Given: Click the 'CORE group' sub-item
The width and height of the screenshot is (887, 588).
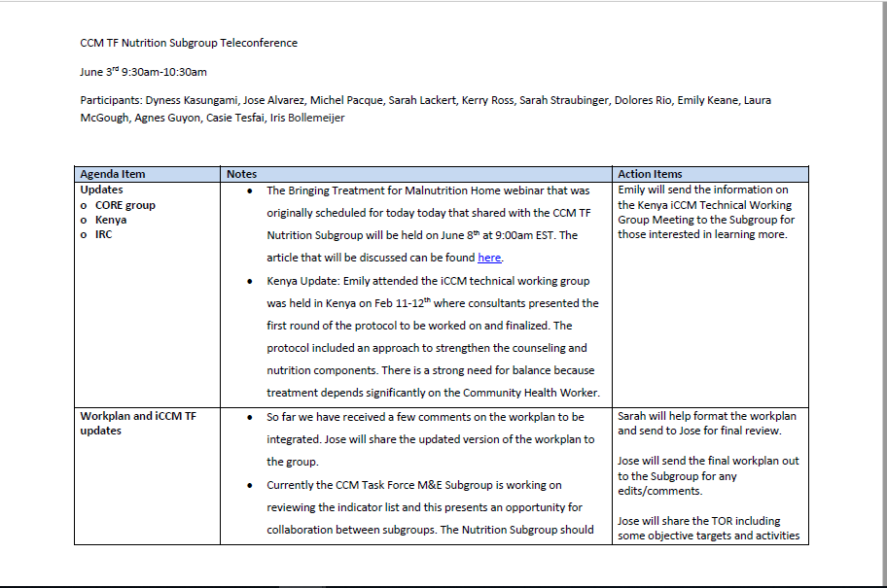Looking at the screenshot, I should pos(125,205).
